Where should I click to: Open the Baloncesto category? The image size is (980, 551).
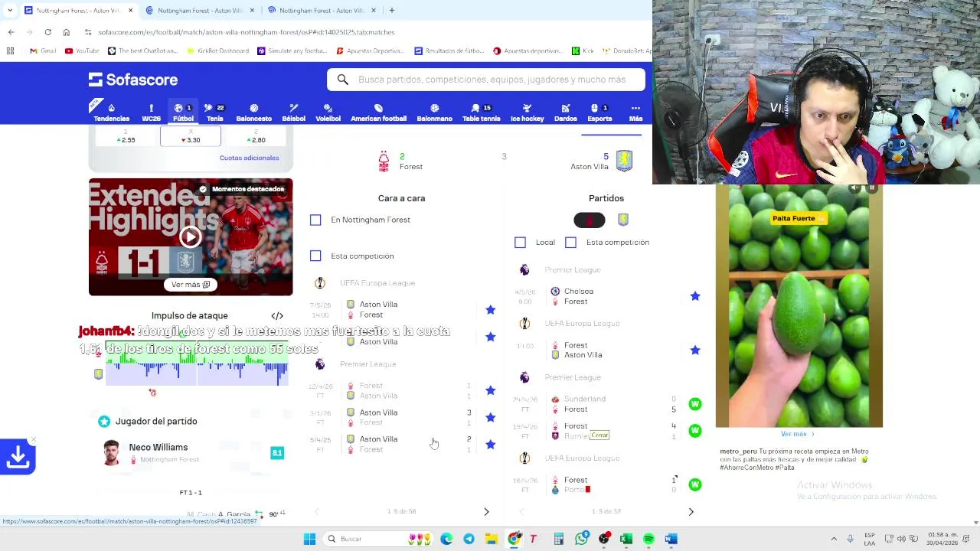click(x=253, y=112)
